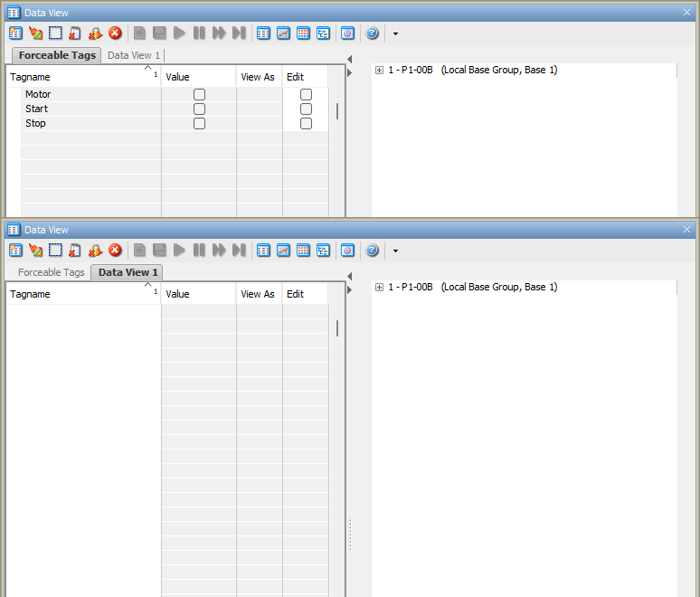Image resolution: width=700 pixels, height=597 pixels.
Task: Click the trend chart icon in the upper toolbar
Action: pos(283,33)
